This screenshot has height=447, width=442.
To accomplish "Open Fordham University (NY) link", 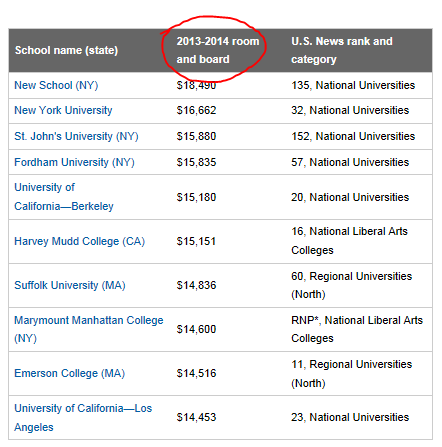I will 74,162.
